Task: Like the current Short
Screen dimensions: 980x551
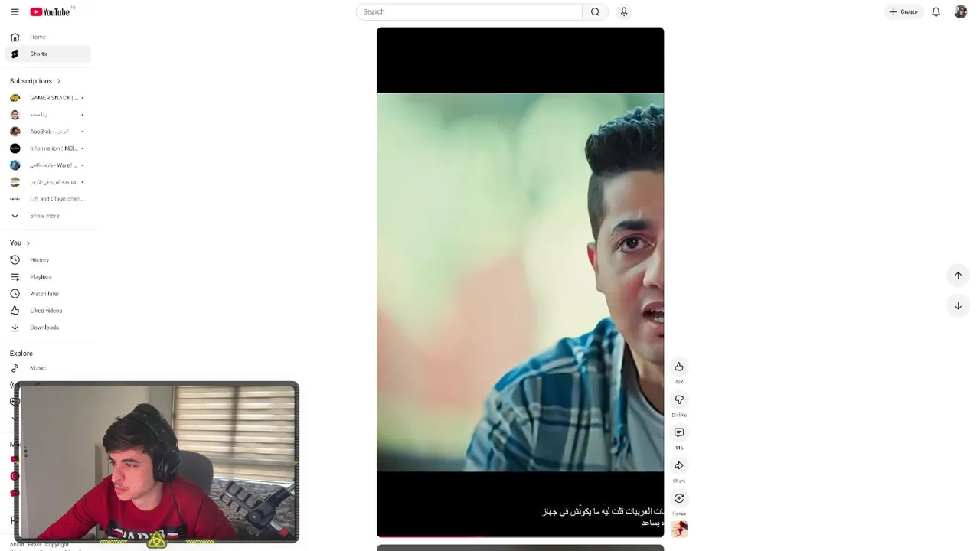Action: click(x=679, y=367)
